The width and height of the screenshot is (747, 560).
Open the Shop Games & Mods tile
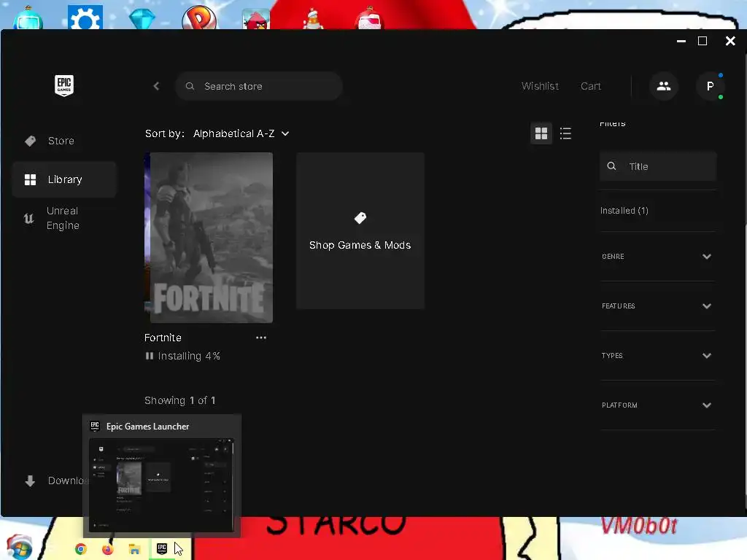coord(360,231)
